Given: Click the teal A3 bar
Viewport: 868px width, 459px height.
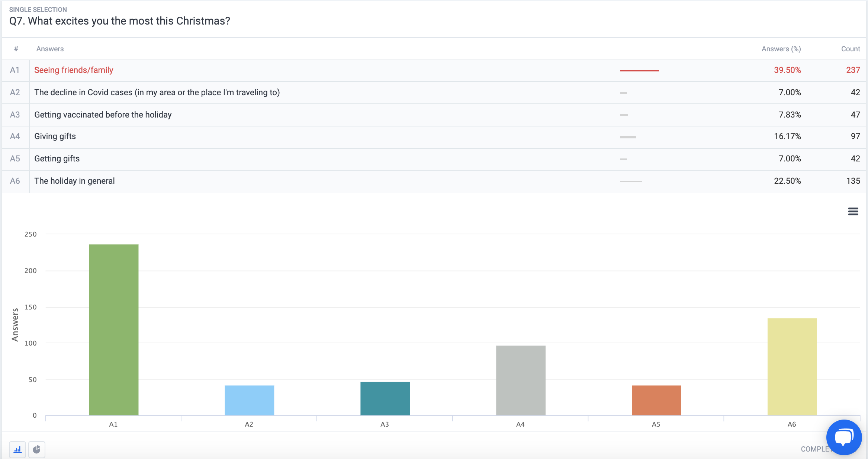Looking at the screenshot, I should [385, 398].
